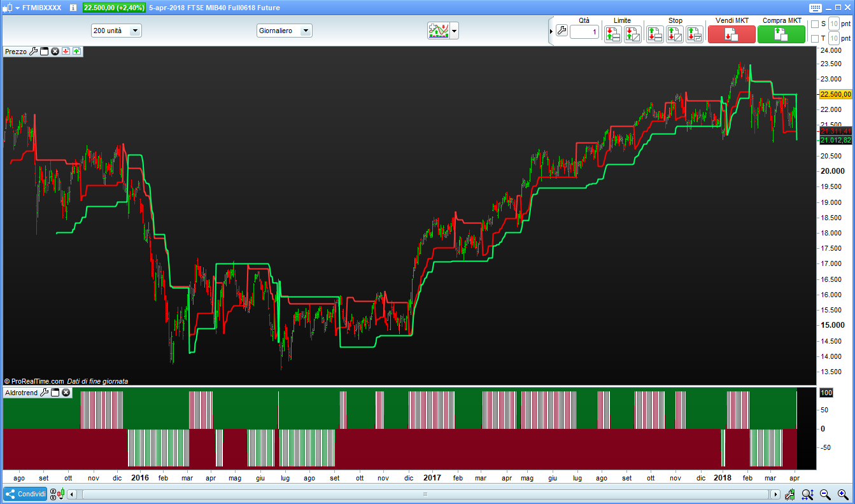855x504 pixels.
Task: Click the zoom in magnifier icon
Action: [x=842, y=494]
